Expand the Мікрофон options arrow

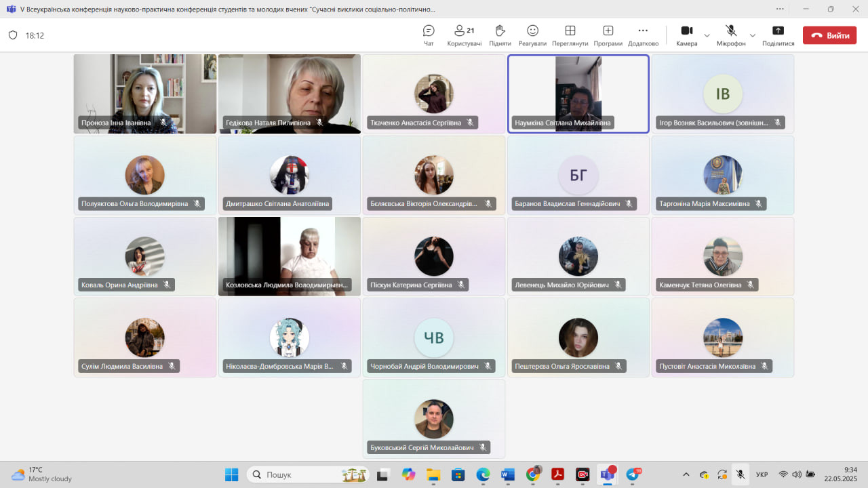click(752, 35)
